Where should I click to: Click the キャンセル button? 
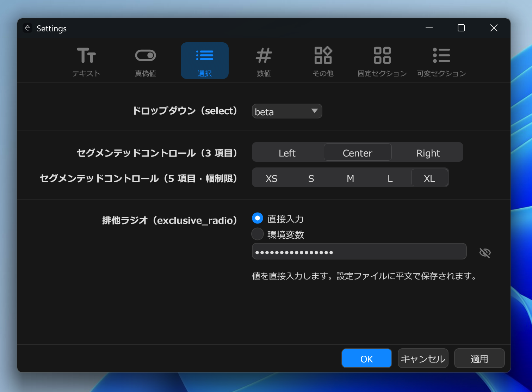(x=423, y=358)
